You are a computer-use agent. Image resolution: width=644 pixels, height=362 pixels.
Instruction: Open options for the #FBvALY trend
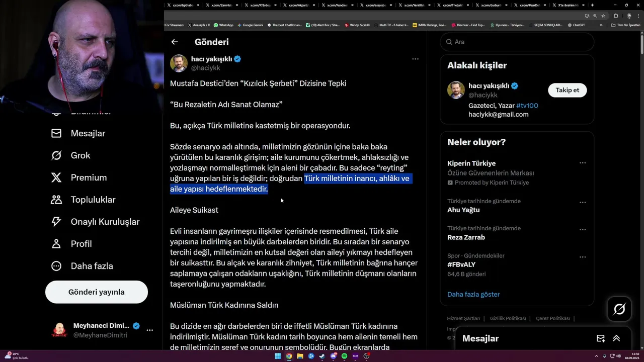point(583,257)
